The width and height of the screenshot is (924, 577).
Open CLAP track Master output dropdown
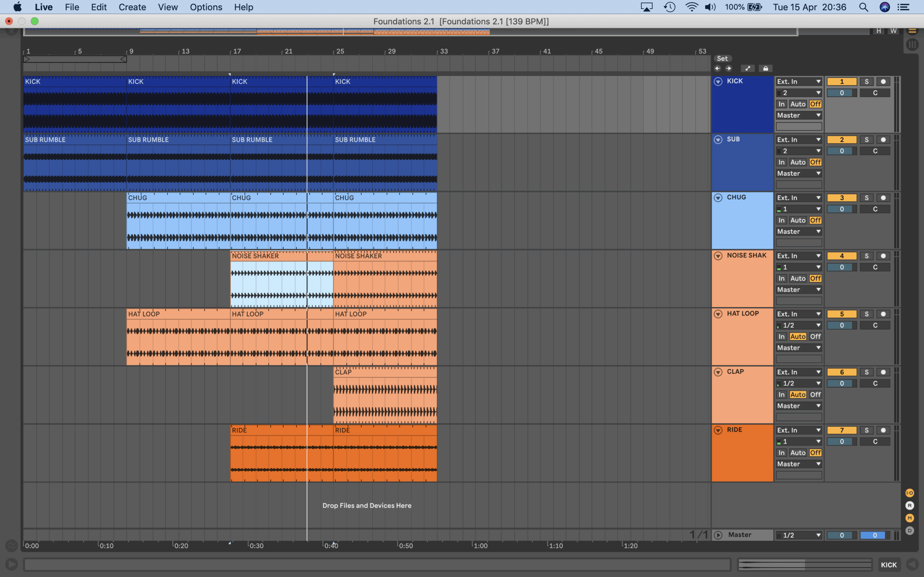click(798, 406)
